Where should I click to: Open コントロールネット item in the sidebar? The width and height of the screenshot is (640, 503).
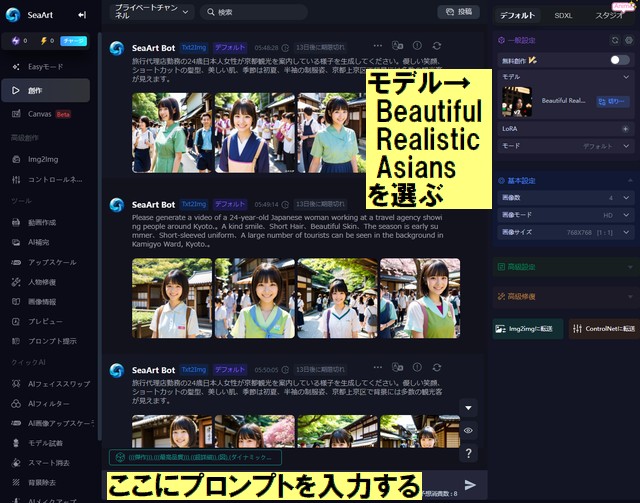tap(45, 179)
